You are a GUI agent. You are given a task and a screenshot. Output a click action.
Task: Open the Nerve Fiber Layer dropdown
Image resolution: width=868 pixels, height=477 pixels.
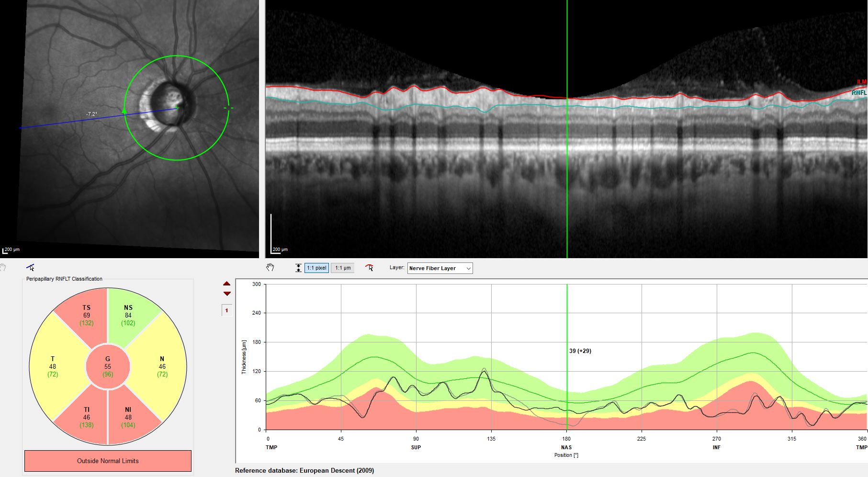pos(440,268)
